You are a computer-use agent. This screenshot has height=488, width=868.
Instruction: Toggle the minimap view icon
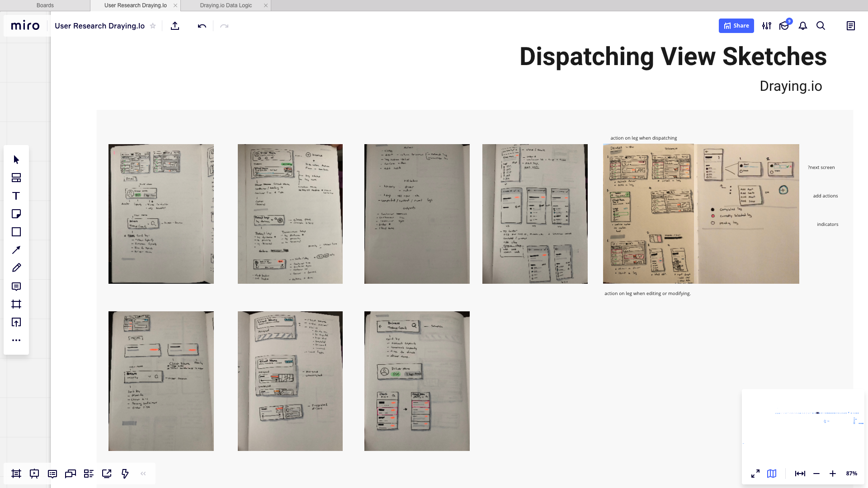point(772,474)
